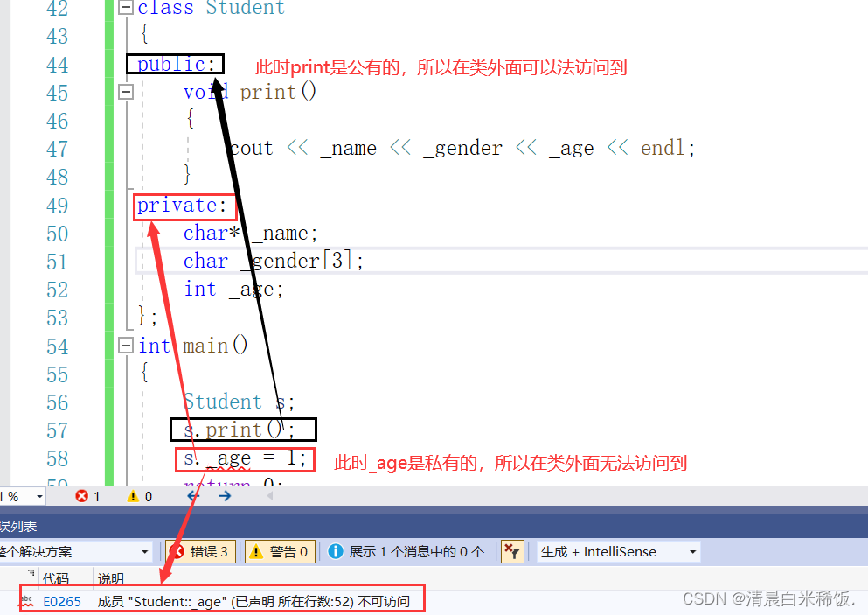Click the IntelliSense error squiggle icon in row
868x615 pixels.
click(x=26, y=601)
